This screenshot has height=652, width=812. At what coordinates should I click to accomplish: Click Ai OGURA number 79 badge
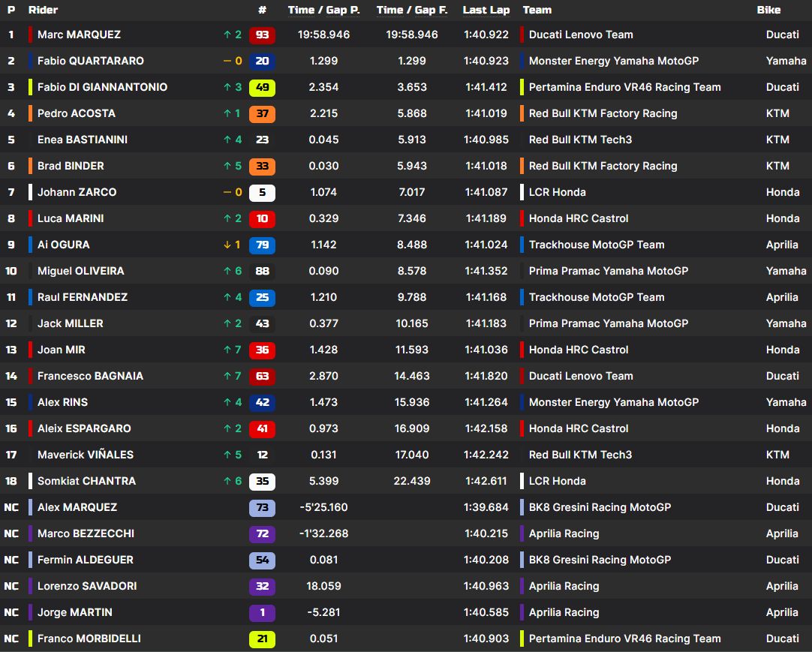262,245
